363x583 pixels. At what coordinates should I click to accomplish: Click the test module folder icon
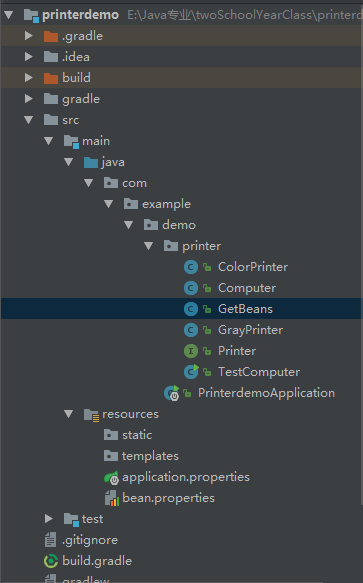(71, 519)
